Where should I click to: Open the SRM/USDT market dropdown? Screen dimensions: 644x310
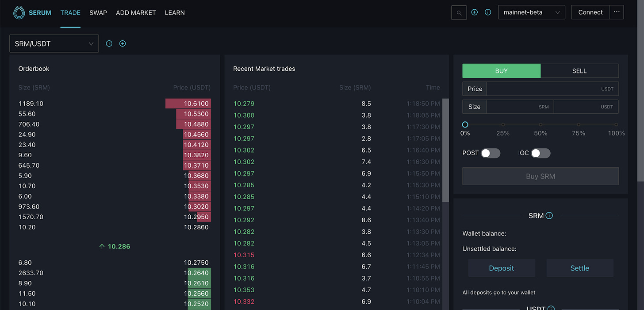click(x=54, y=43)
